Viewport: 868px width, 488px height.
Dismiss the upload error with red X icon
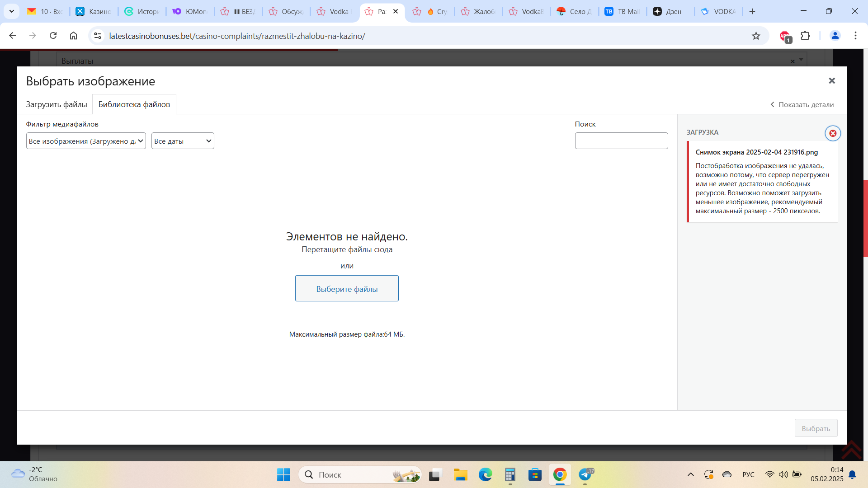pyautogui.click(x=832, y=133)
